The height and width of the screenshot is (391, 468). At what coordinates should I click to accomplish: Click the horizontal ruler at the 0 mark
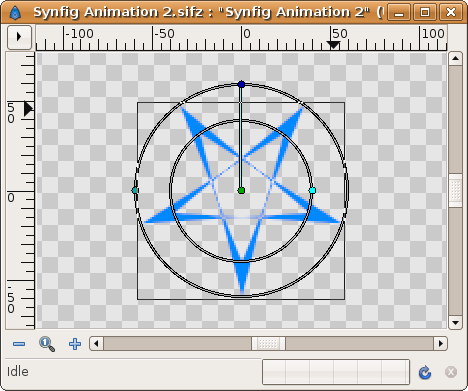point(242,38)
